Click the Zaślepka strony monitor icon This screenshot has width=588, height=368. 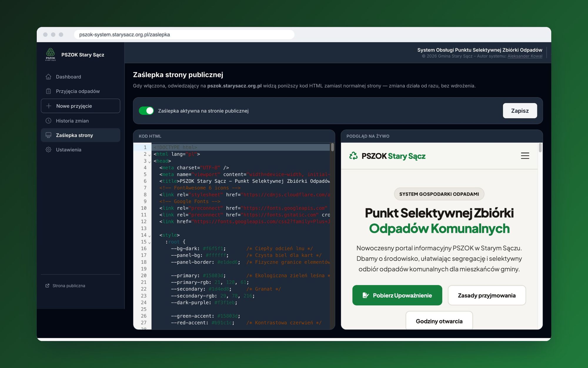[x=49, y=135]
